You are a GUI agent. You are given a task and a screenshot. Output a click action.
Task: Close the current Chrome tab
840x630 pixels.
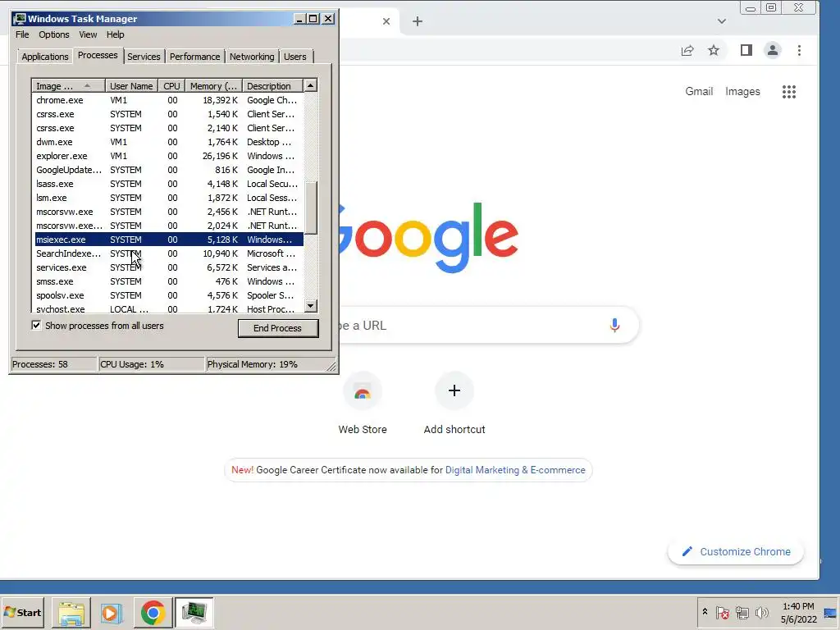click(386, 21)
